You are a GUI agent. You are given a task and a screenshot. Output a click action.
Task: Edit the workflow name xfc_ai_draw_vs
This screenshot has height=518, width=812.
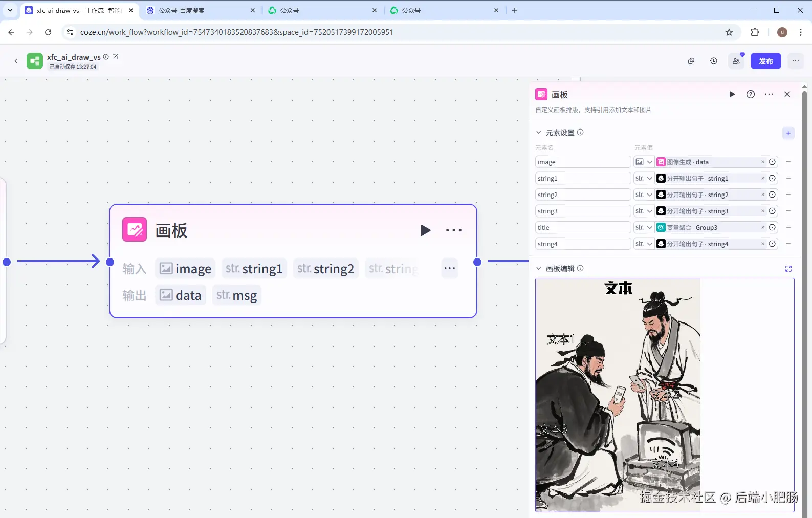(x=115, y=57)
